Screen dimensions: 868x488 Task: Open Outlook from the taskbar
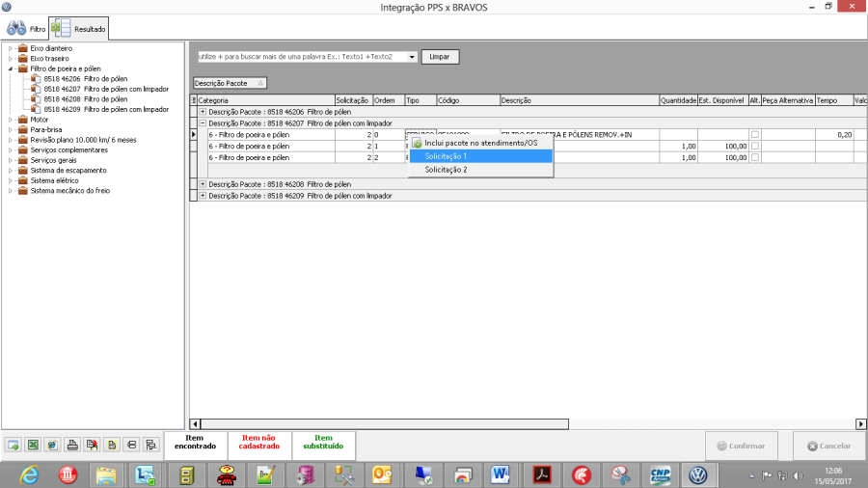pyautogui.click(x=382, y=475)
